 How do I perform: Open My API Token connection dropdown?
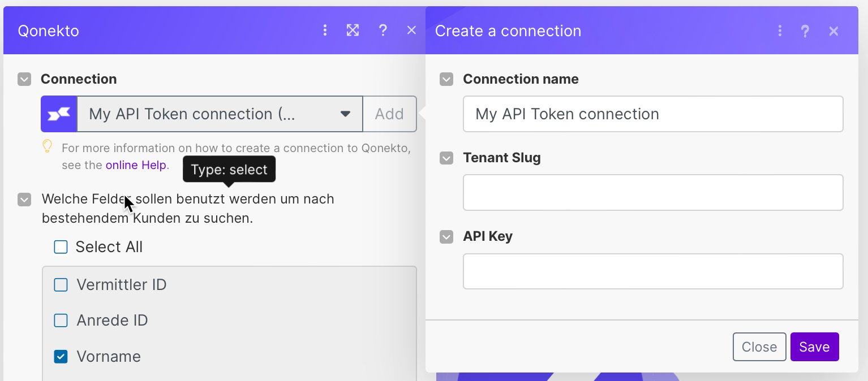[220, 114]
